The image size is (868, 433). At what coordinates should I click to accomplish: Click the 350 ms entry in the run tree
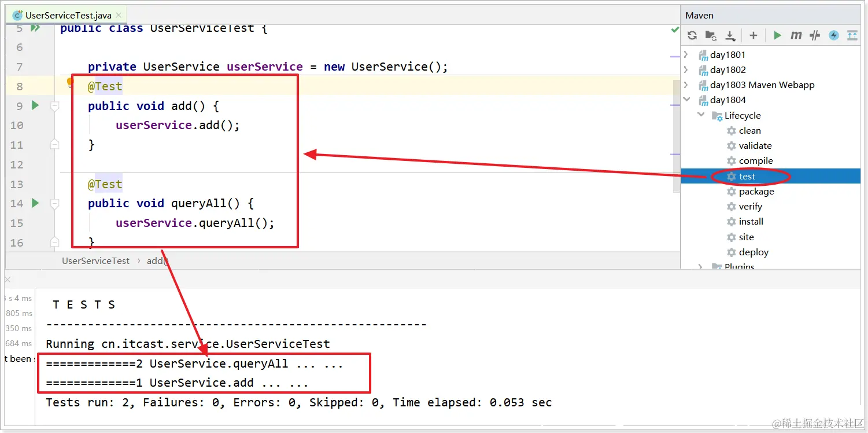19,328
